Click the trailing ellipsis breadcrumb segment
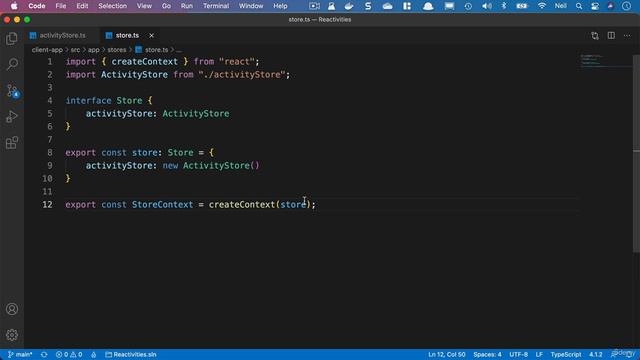Screen dimensions: 640x360 pos(179,50)
